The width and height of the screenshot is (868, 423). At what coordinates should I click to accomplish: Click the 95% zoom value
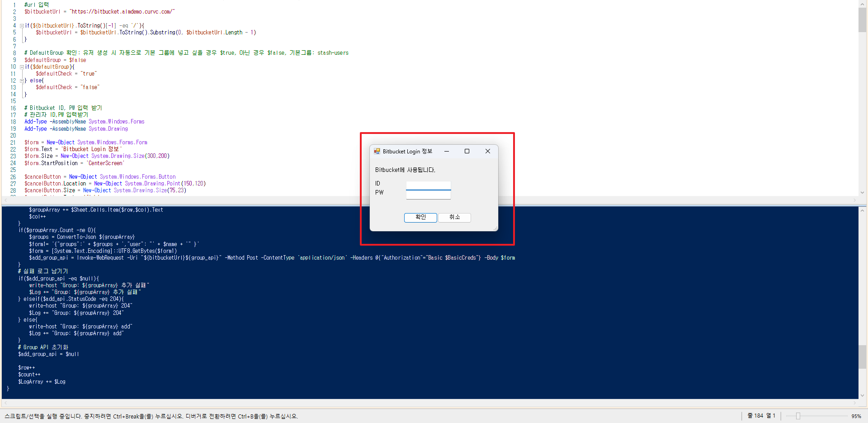coord(856,416)
